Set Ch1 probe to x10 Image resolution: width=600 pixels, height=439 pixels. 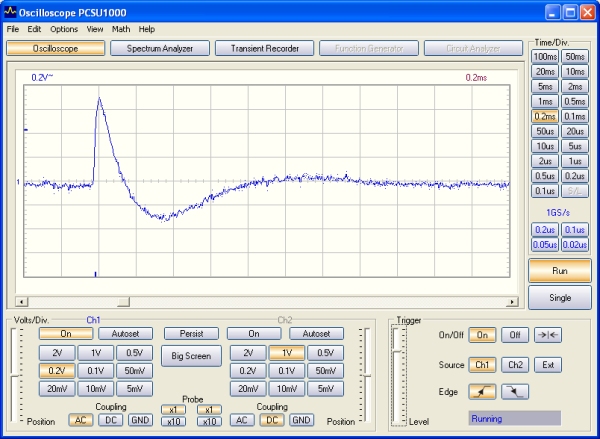(173, 422)
